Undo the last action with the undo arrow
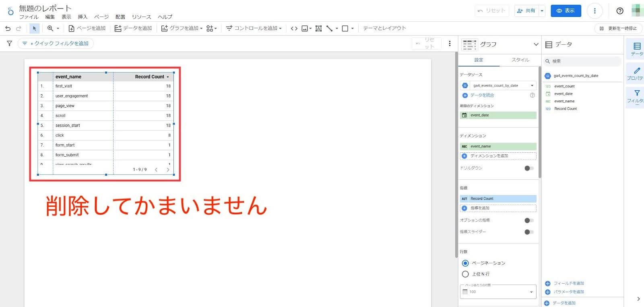This screenshot has width=644, height=307. coord(8,28)
